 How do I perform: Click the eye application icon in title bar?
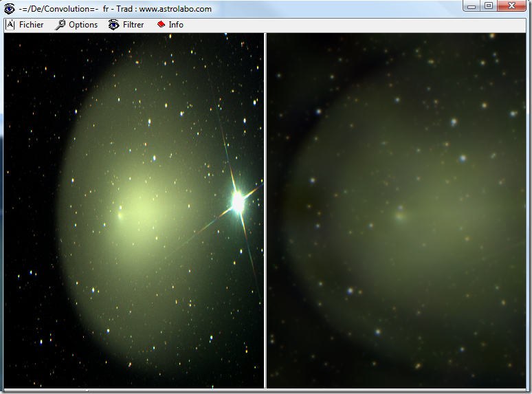(x=9, y=9)
